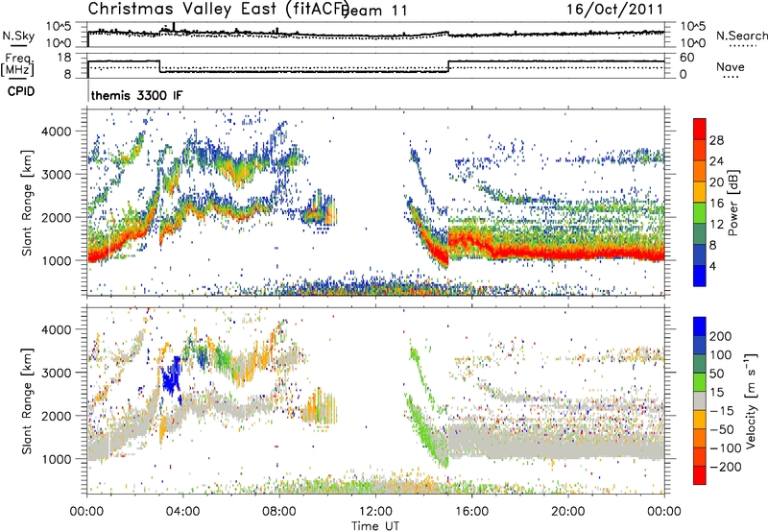This screenshot has height=532, width=768.
Task: Pick the red bottom segment of the velocity color bar
Action: 700,475
